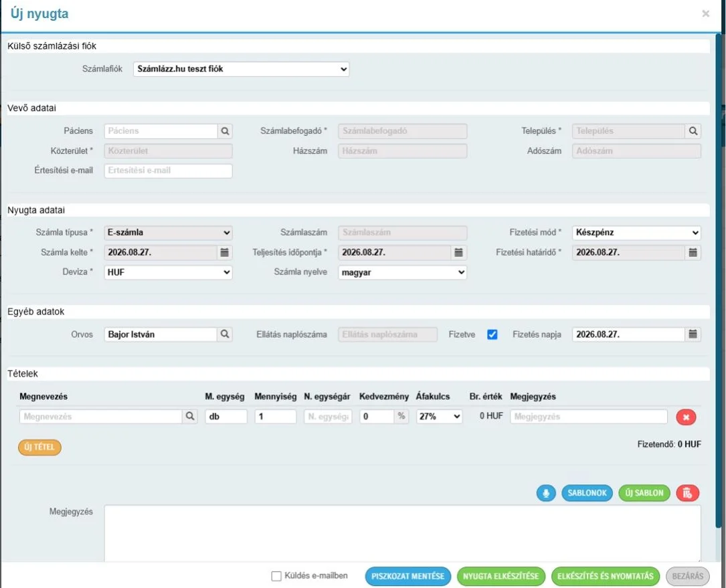
Task: Open the Fizetési határidő calendar icon
Action: (x=693, y=252)
